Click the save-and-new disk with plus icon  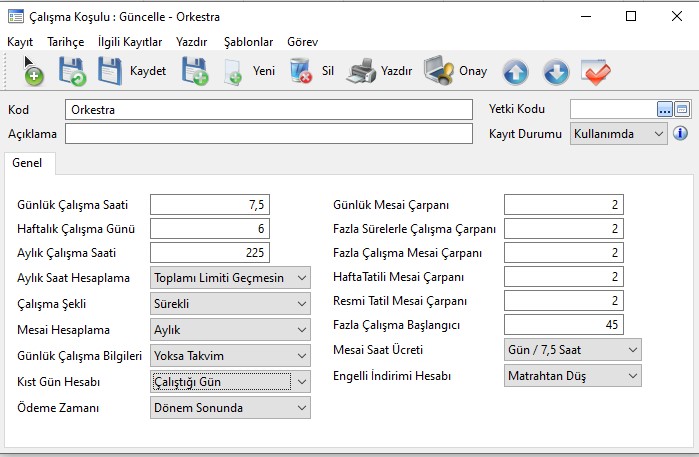(194, 71)
